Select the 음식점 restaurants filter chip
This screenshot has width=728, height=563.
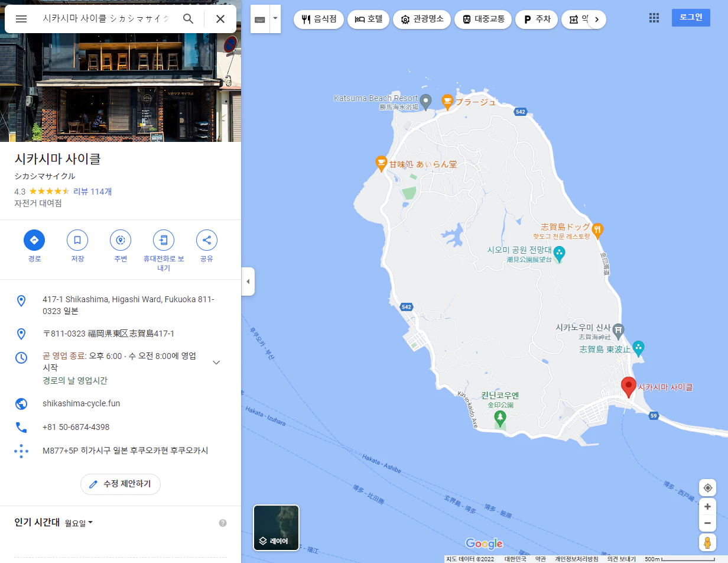319,19
